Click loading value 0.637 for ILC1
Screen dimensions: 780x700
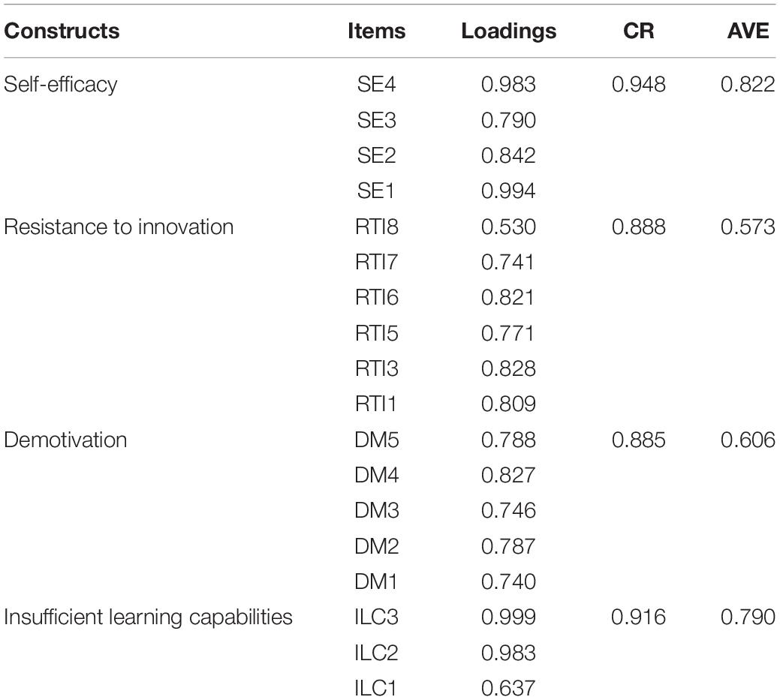coord(508,688)
